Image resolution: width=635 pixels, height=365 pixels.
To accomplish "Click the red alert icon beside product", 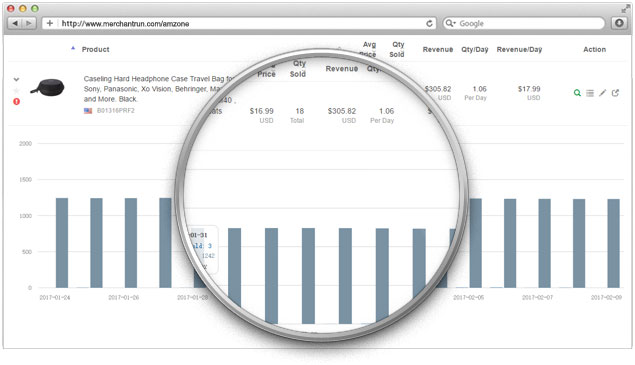I will (x=16, y=101).
